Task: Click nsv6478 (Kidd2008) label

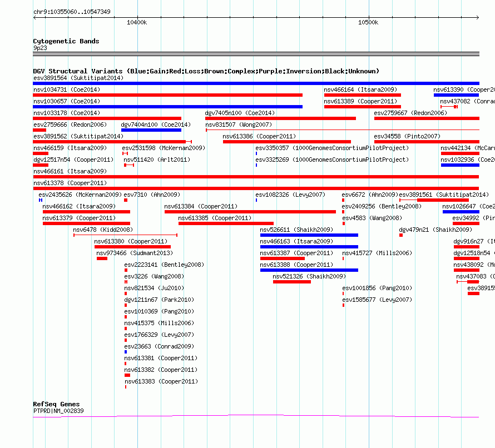Action: (103, 230)
